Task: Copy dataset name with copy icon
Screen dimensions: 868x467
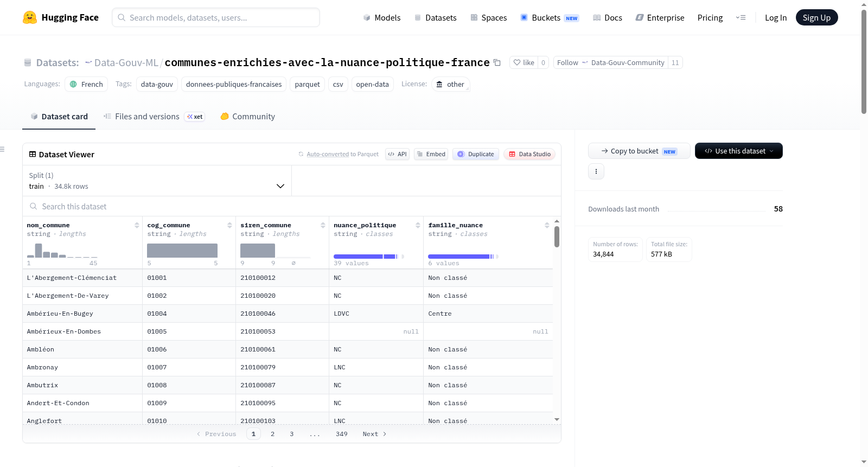Action: [x=497, y=62]
